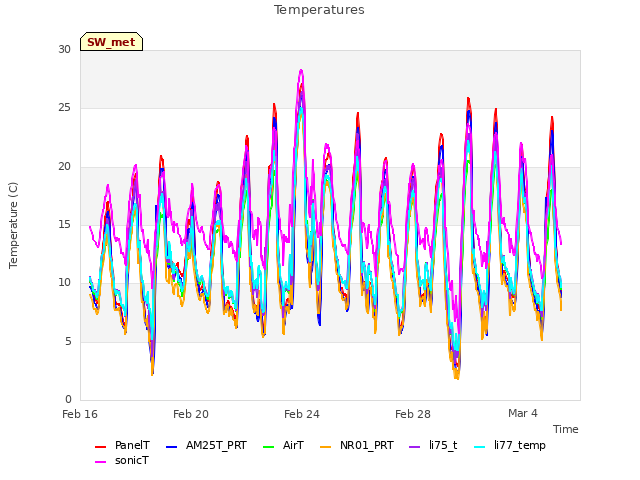Click the blue AM25T_PRT legend swatch
The image size is (640, 480).
[172, 447]
